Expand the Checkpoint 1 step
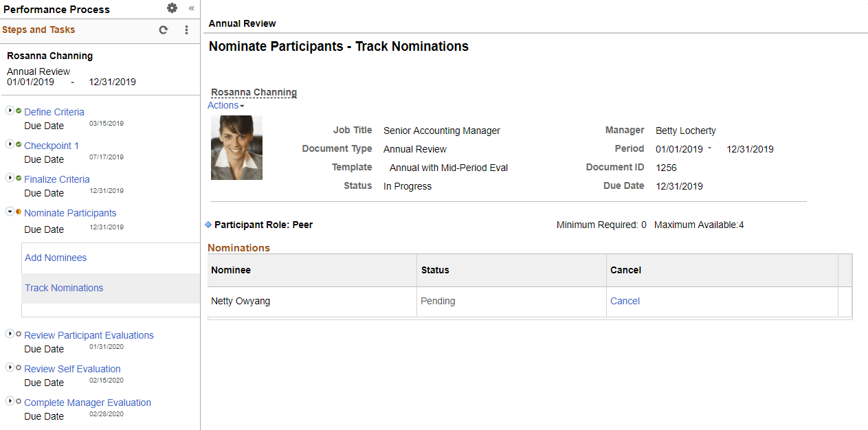868x430 pixels. [x=10, y=143]
